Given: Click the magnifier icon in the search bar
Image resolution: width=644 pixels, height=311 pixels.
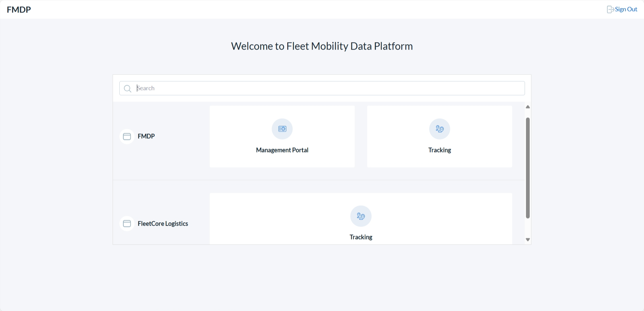Looking at the screenshot, I should click(x=127, y=89).
